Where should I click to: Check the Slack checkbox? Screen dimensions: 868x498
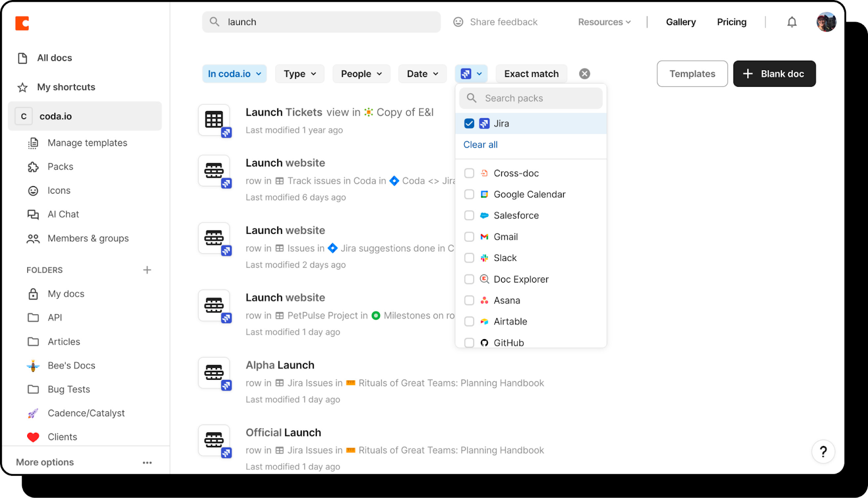click(469, 258)
